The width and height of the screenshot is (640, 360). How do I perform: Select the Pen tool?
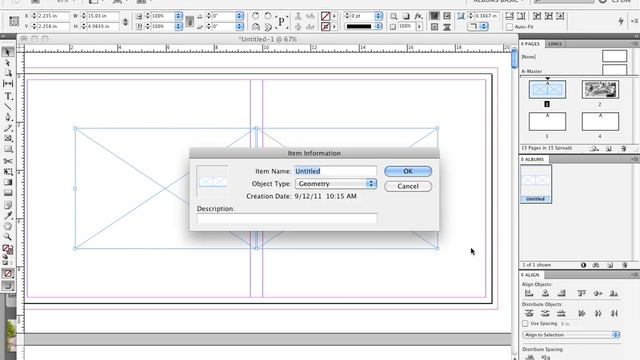click(x=8, y=118)
